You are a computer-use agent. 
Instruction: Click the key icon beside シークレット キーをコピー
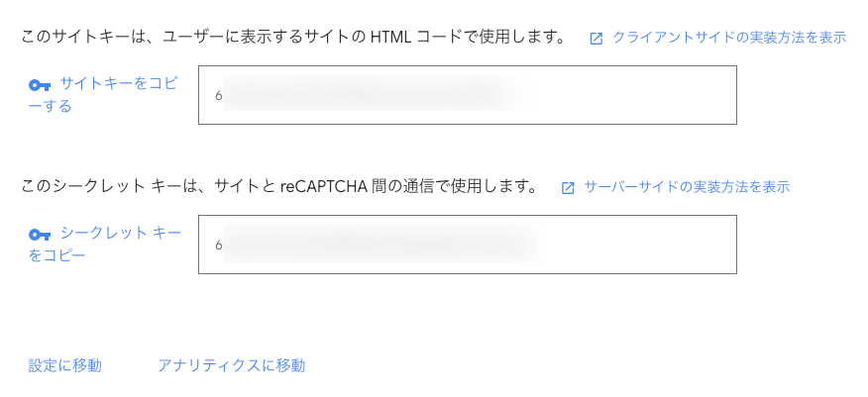pyautogui.click(x=40, y=235)
